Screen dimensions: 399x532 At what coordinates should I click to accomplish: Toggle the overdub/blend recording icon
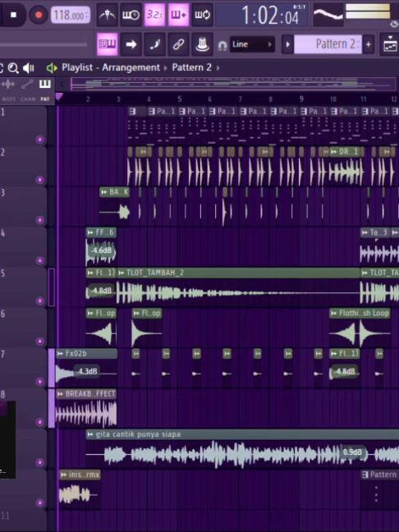tap(178, 15)
